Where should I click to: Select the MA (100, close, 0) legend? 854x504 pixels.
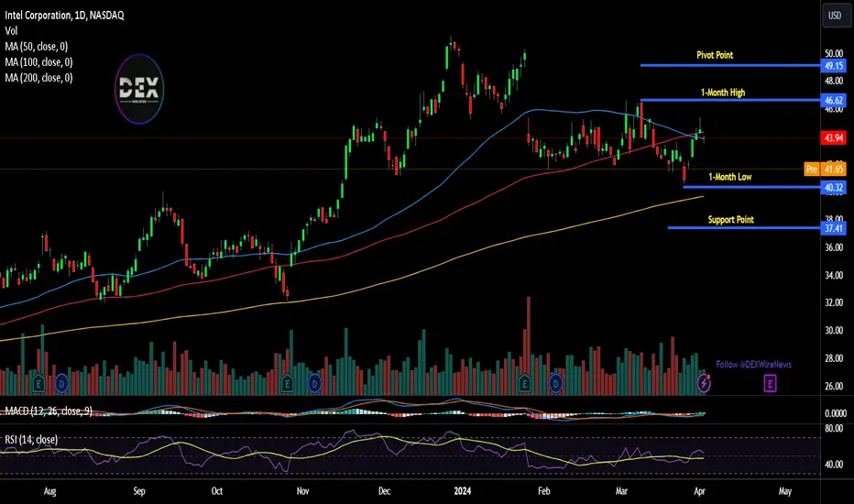38,62
